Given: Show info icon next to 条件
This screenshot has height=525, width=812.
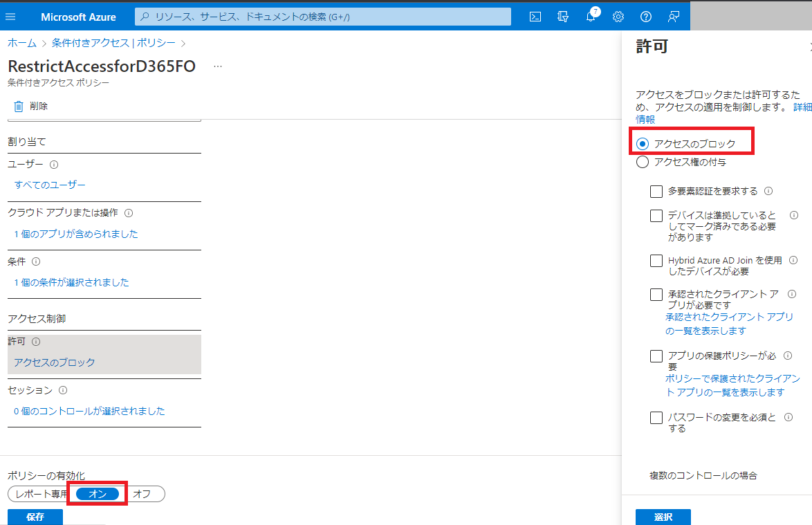Looking at the screenshot, I should (x=36, y=261).
